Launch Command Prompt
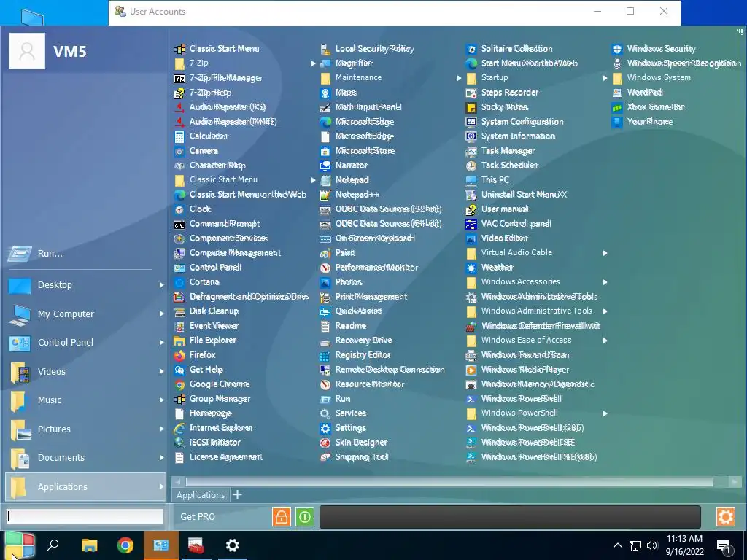 (x=217, y=224)
